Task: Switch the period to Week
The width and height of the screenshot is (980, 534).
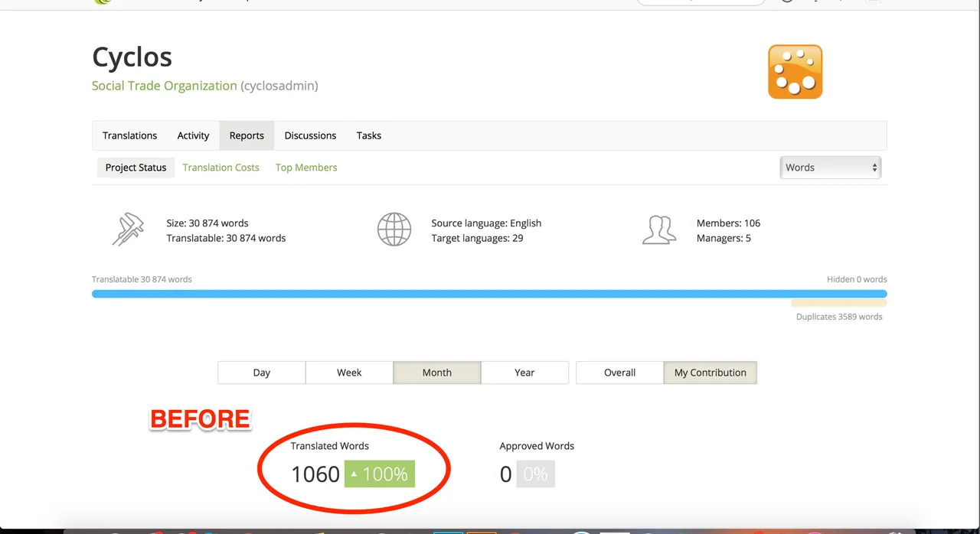Action: tap(349, 373)
